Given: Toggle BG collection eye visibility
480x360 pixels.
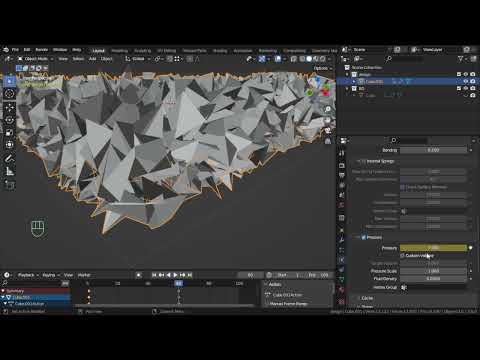Looking at the screenshot, I should click(466, 88).
